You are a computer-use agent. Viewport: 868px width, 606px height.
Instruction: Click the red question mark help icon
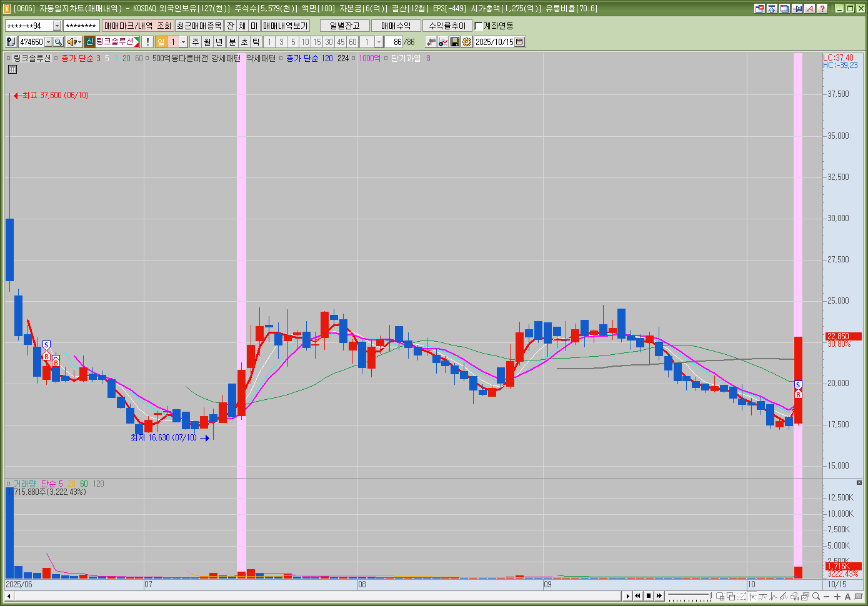(822, 8)
